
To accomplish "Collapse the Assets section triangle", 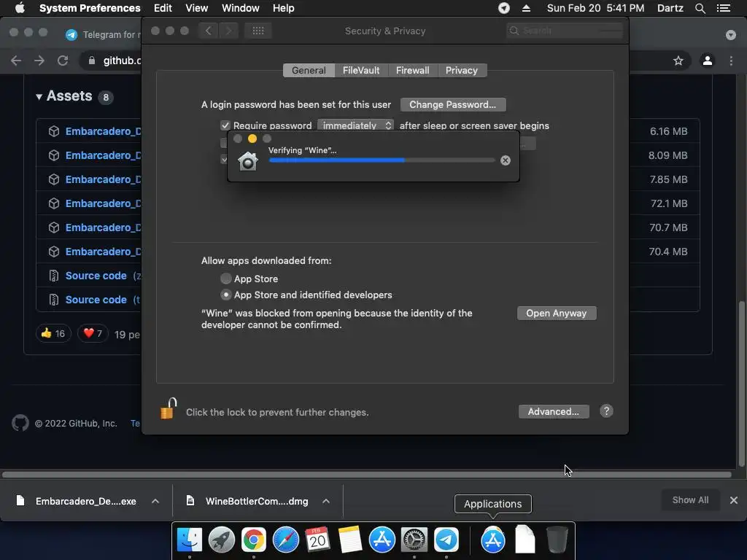I will 39,97.
